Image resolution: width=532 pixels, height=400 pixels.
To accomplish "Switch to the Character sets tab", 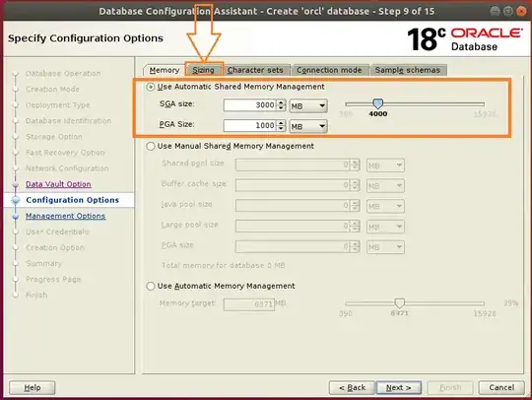I will point(255,70).
